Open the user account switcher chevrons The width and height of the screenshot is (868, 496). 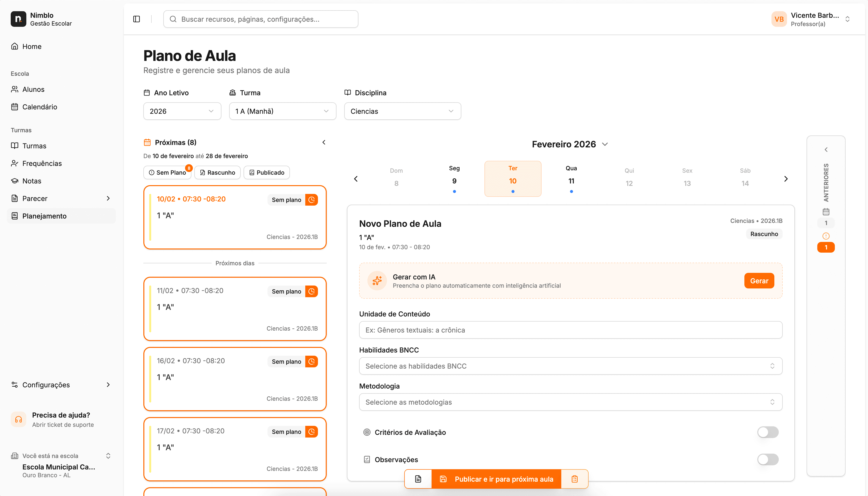tap(847, 19)
